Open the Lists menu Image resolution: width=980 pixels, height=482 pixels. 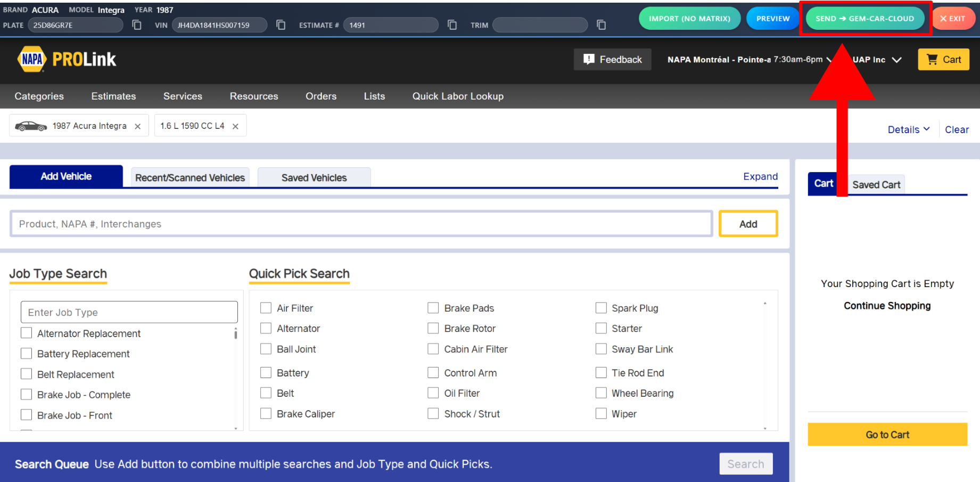coord(374,96)
